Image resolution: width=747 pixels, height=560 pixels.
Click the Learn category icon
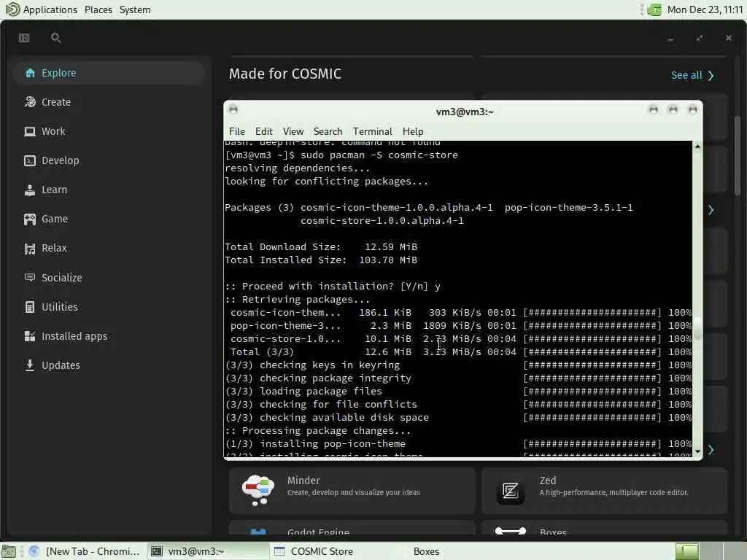[30, 190]
